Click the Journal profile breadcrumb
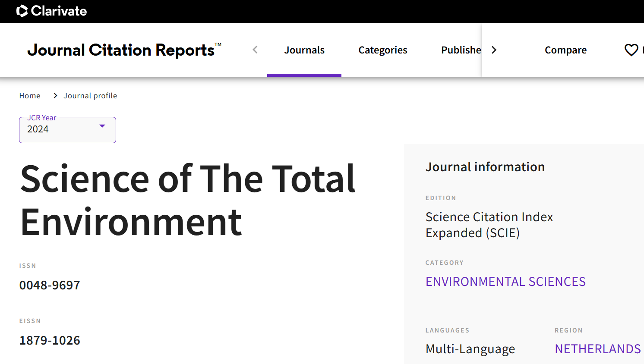Image resolution: width=644 pixels, height=364 pixels. pyautogui.click(x=90, y=96)
